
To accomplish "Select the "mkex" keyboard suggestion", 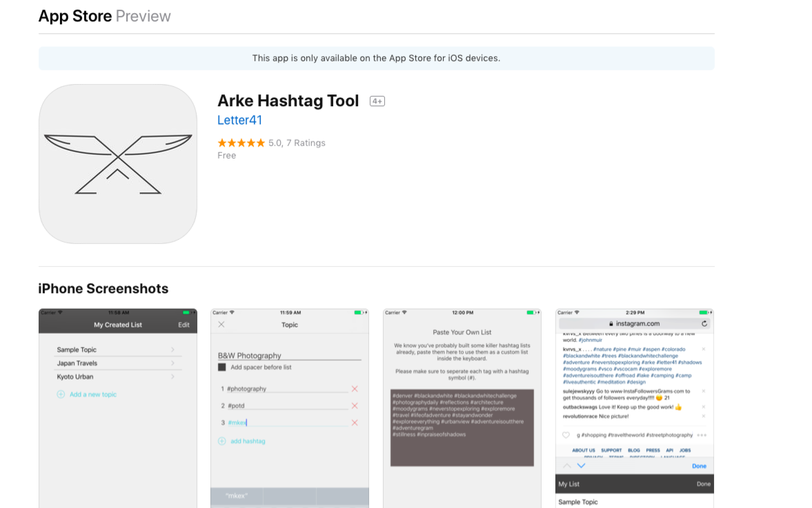I will [x=237, y=496].
